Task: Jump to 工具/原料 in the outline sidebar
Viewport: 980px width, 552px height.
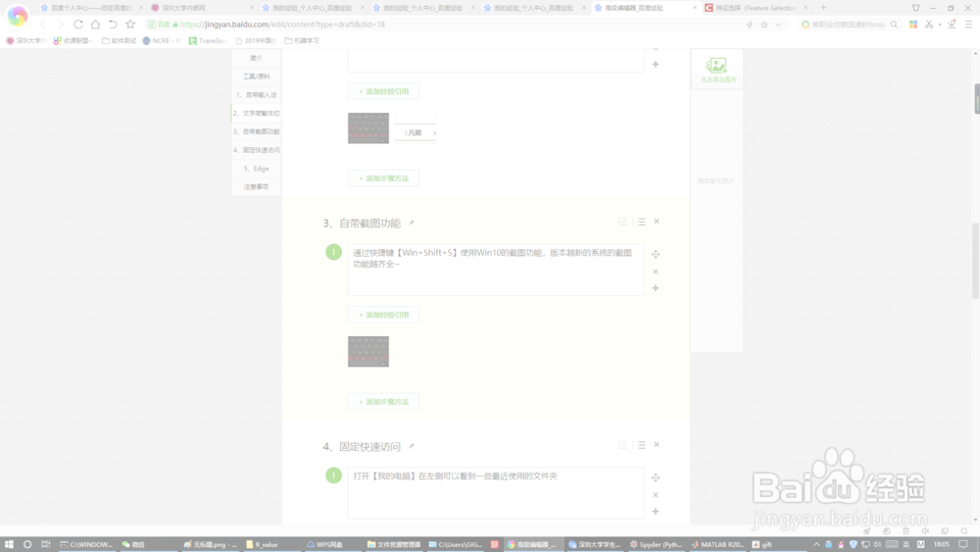Action: click(x=256, y=76)
